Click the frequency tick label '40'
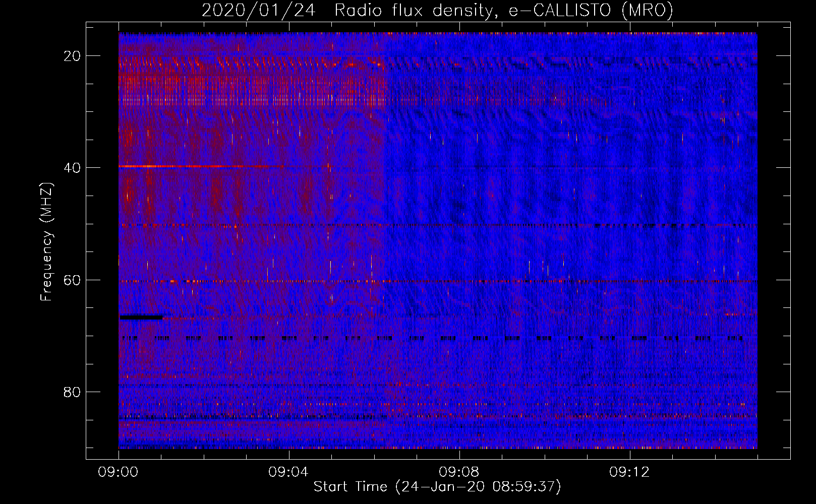 73,168
